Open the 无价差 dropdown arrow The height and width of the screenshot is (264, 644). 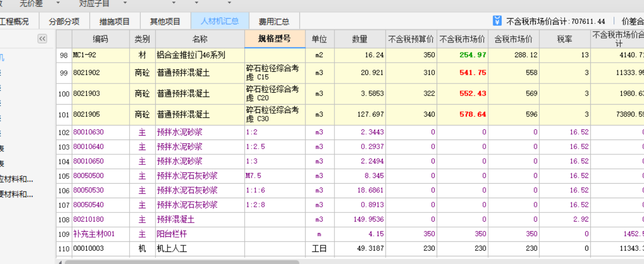point(57,3)
